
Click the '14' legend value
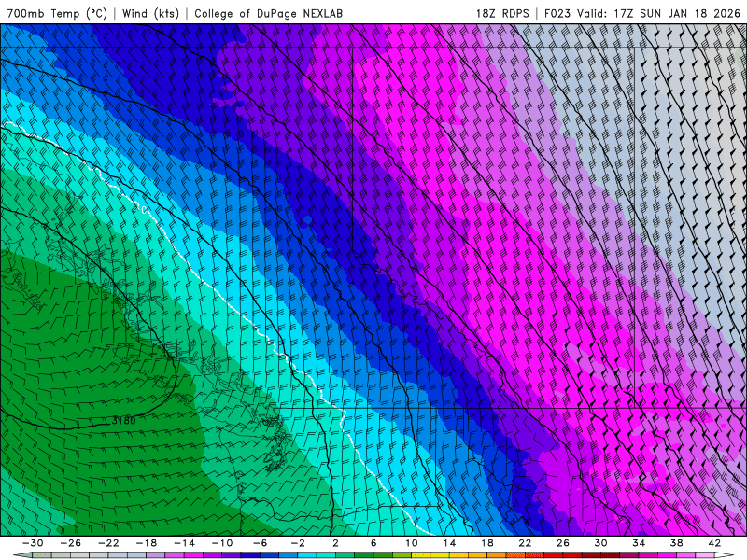449,543
